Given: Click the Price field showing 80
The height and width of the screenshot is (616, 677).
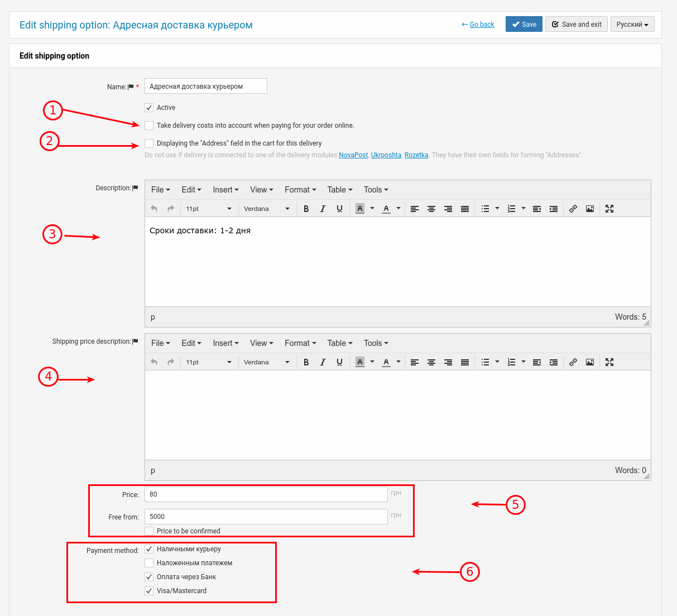Looking at the screenshot, I should point(266,494).
